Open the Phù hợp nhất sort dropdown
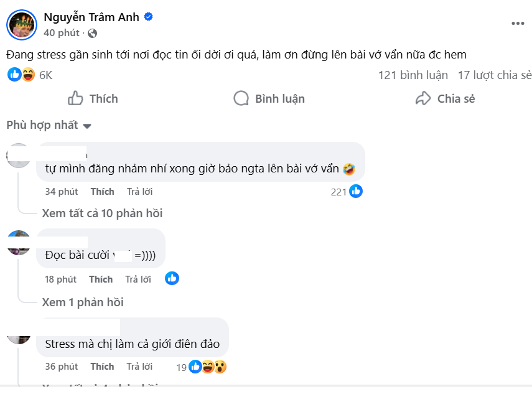532x394 pixels. [49, 125]
